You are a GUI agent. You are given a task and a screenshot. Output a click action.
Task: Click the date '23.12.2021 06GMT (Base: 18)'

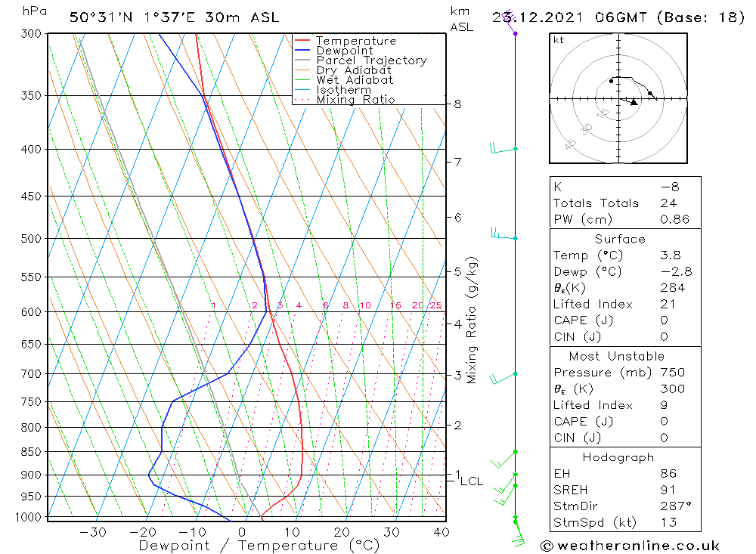point(618,17)
